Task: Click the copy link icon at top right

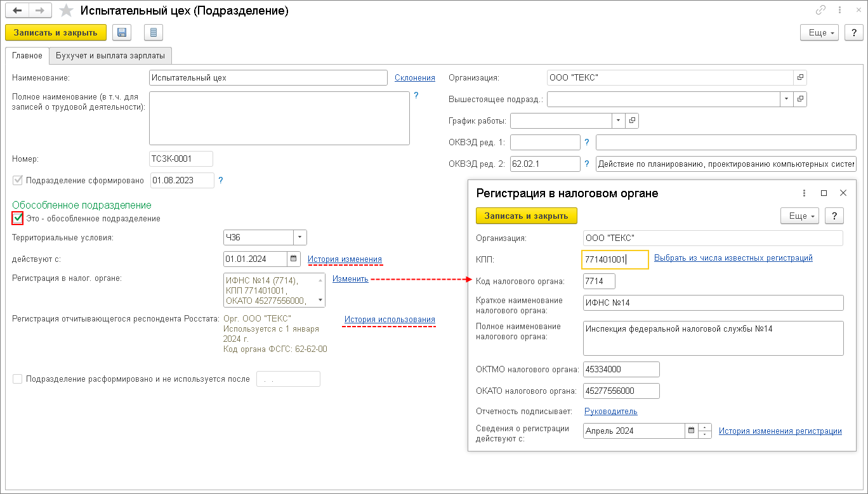Action: (820, 11)
